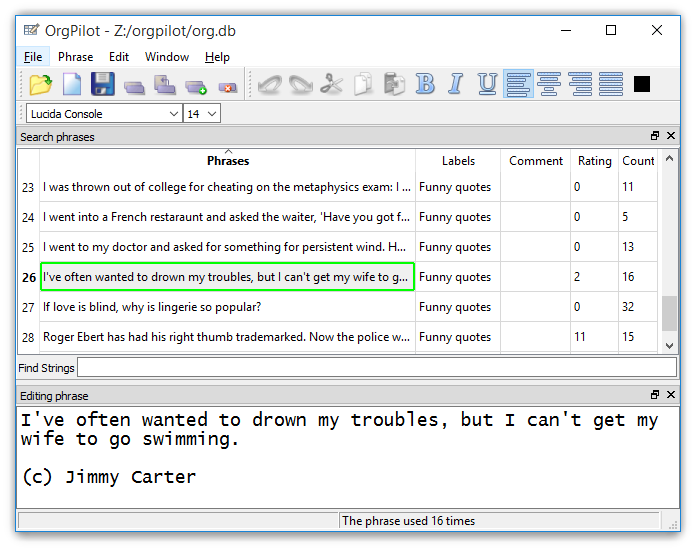Delete phrase using the red X icon
This screenshot has width=700, height=550.
(227, 88)
